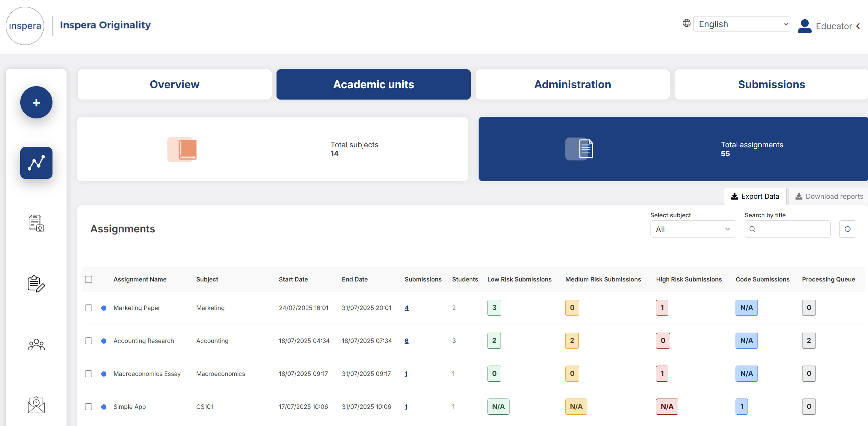The image size is (868, 426).
Task: Open Marketing Paper submissions count link
Action: click(407, 308)
